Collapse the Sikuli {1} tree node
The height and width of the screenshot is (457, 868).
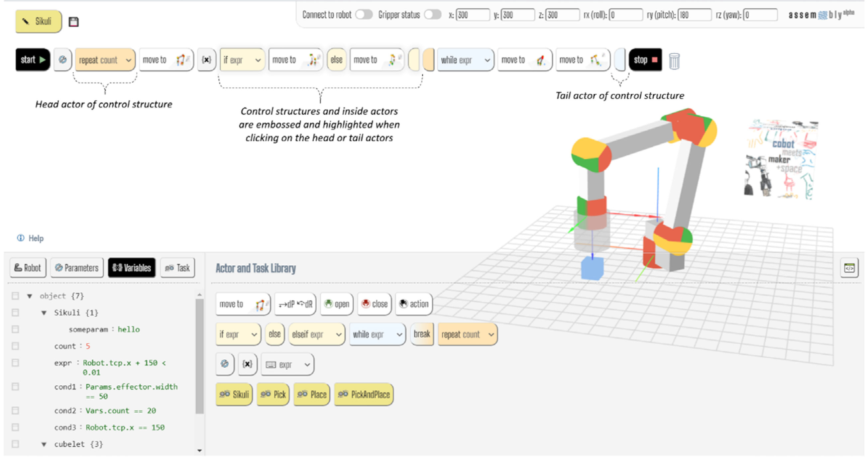click(x=44, y=313)
